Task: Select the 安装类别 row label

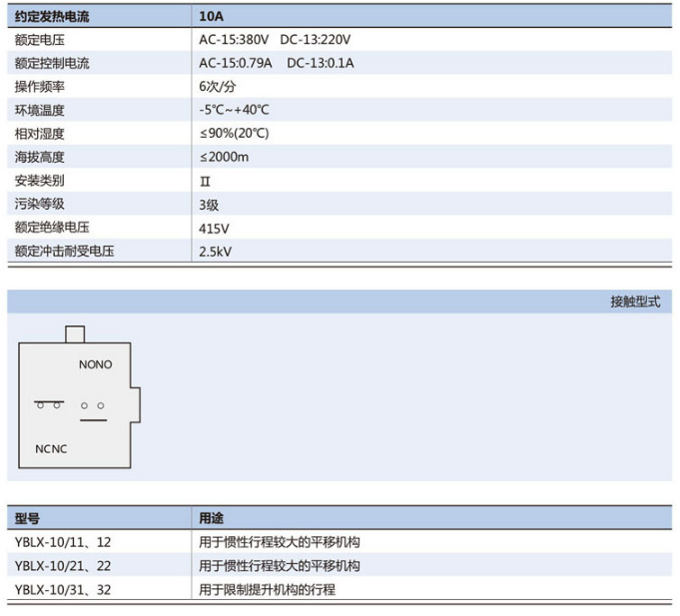Action: click(37, 181)
